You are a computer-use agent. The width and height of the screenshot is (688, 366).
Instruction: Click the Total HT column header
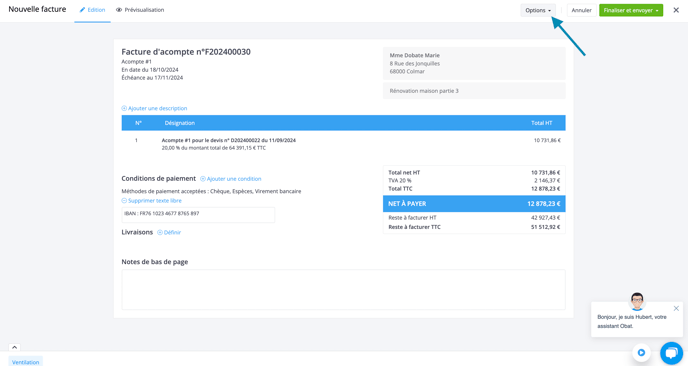pos(541,123)
